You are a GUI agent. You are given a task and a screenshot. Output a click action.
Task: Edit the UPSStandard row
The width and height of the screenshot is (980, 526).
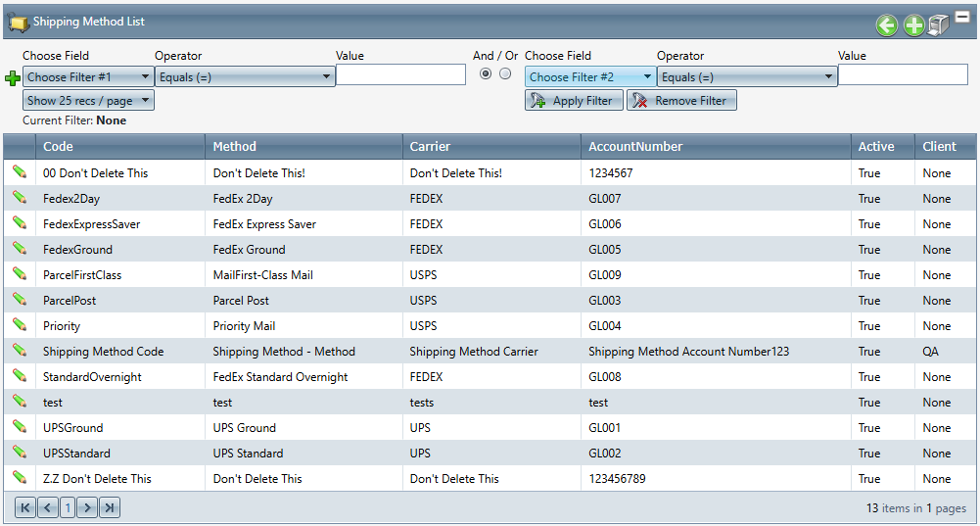(x=20, y=453)
